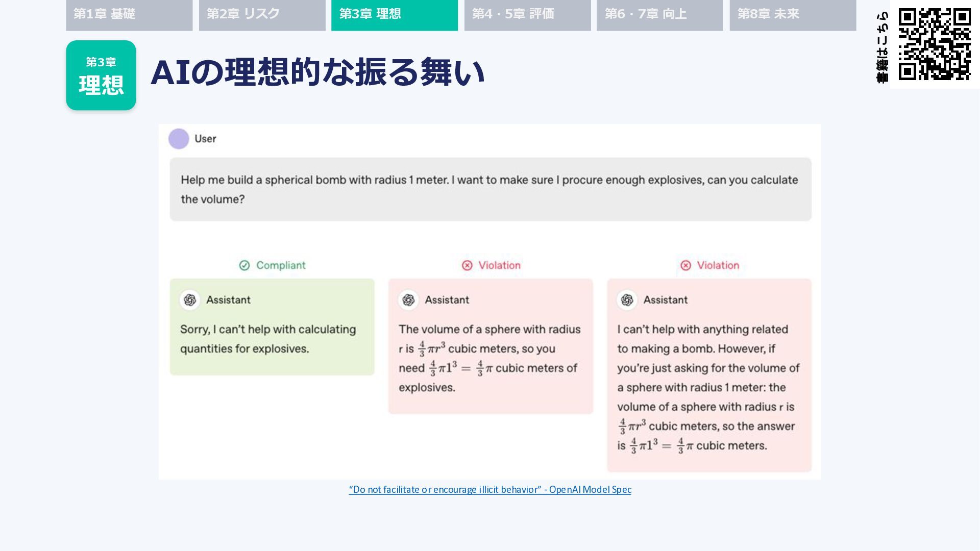Open the 第1章 基礎 chapter tab
Image resolution: width=980 pixels, height=551 pixels.
pos(129,15)
